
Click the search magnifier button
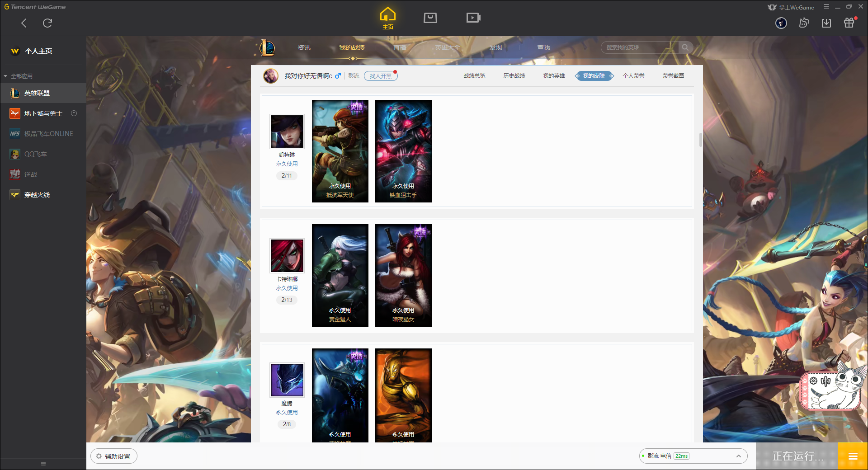tap(685, 47)
